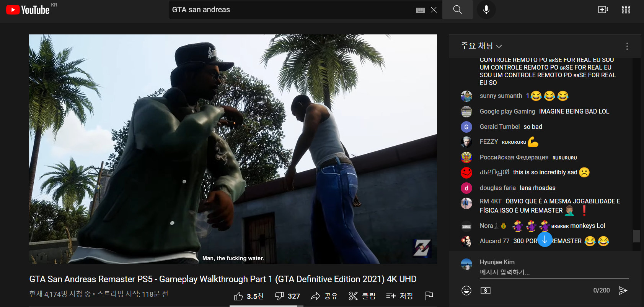Open the create video camera icon
Image resolution: width=644 pixels, height=307 pixels.
tap(603, 10)
